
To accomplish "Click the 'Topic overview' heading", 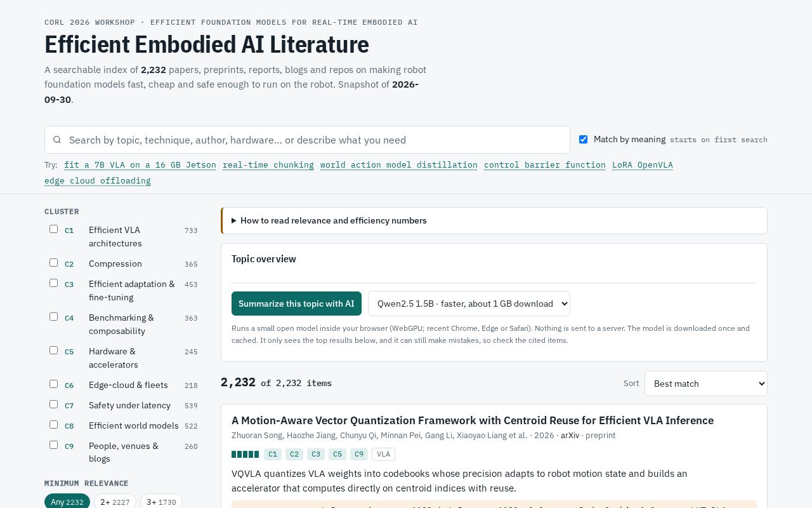I will (264, 259).
